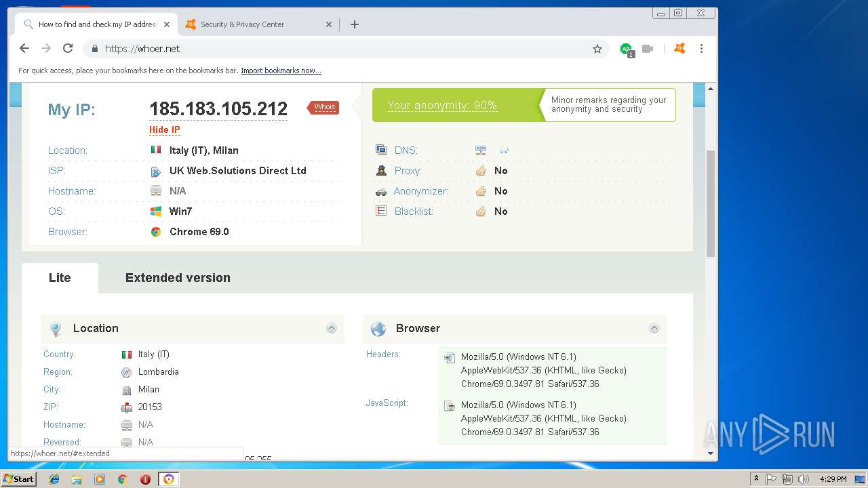This screenshot has height=488, width=868.
Task: Click the red Whois button
Action: point(323,107)
